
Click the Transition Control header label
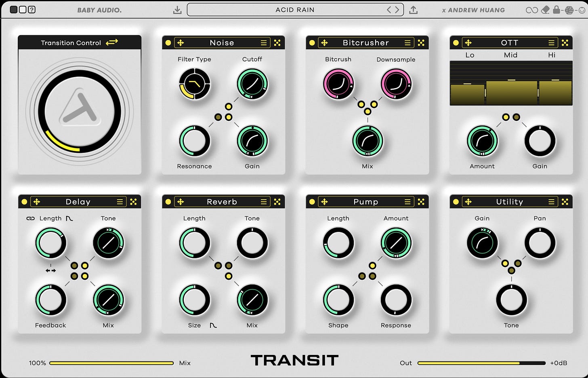pyautogui.click(x=71, y=42)
